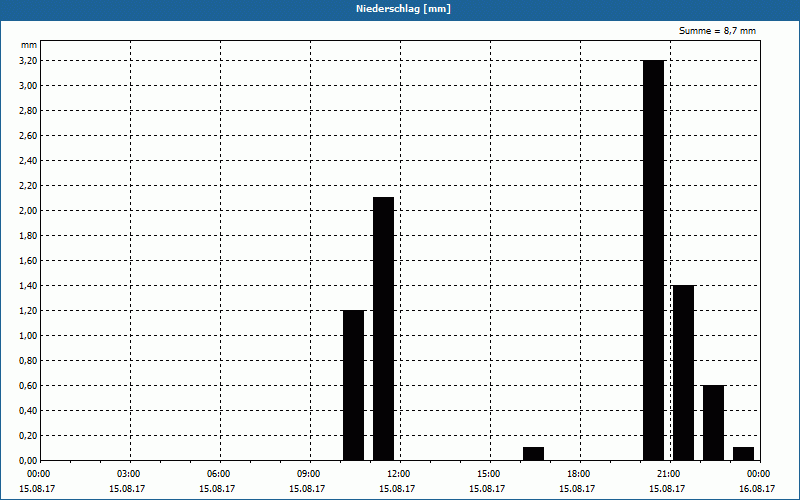Select the 1,20 mm bar after 10:00

click(x=354, y=385)
